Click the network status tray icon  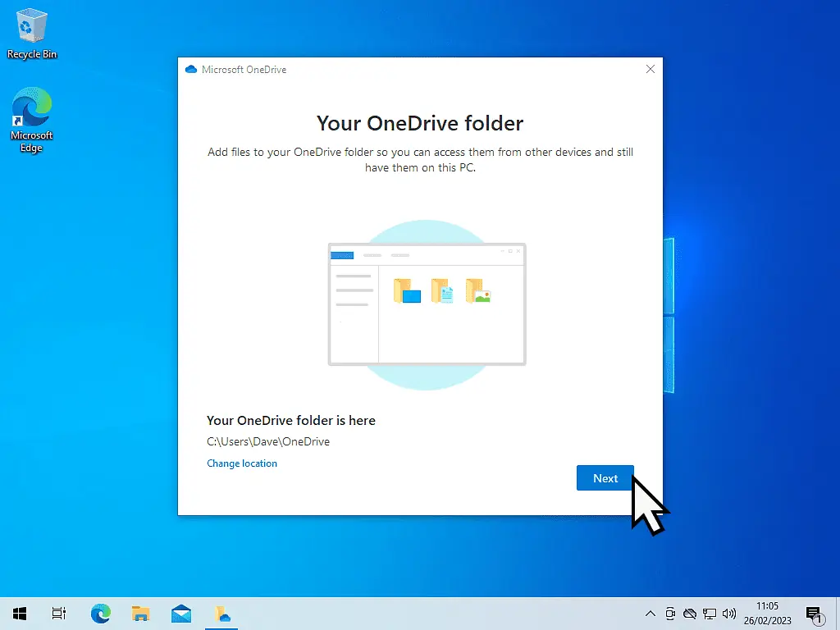pos(710,613)
